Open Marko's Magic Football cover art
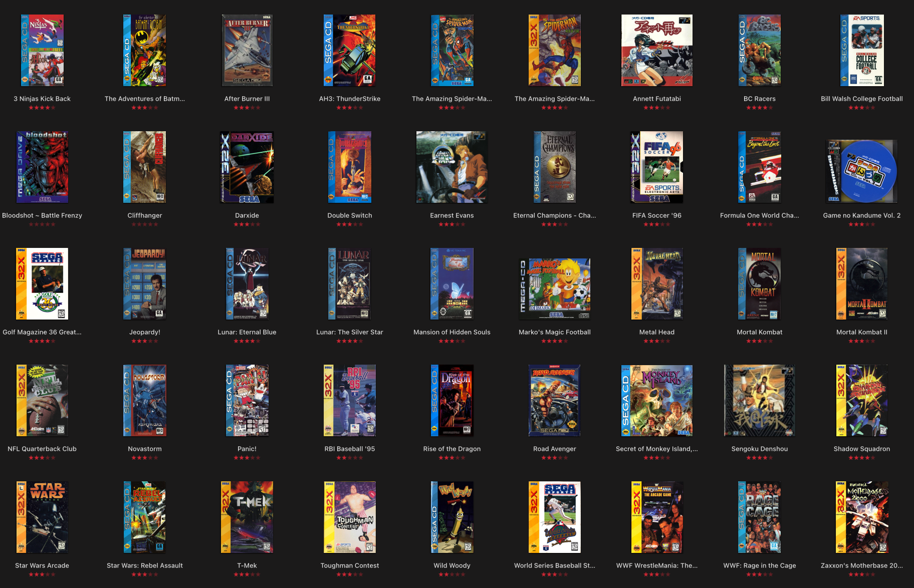Screen dimensions: 914x588 (555, 289)
